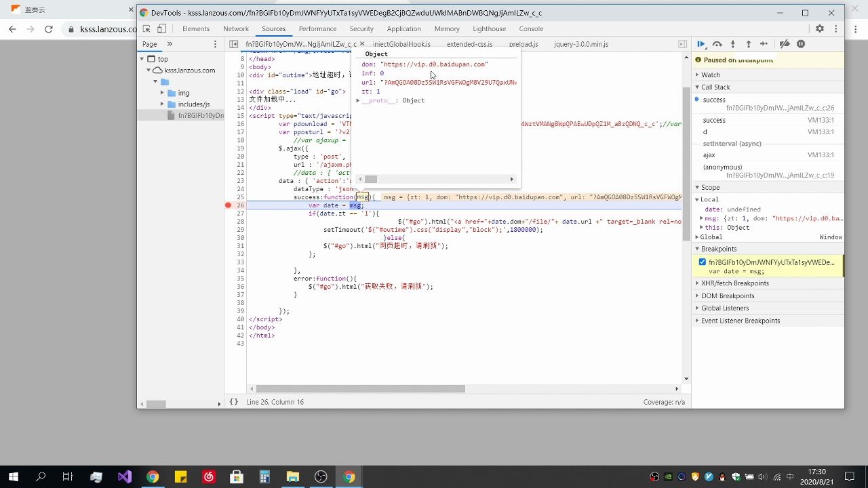Click browser back arrow in Chrome window
Image resolution: width=868 pixels, height=488 pixels.
pos(12,29)
